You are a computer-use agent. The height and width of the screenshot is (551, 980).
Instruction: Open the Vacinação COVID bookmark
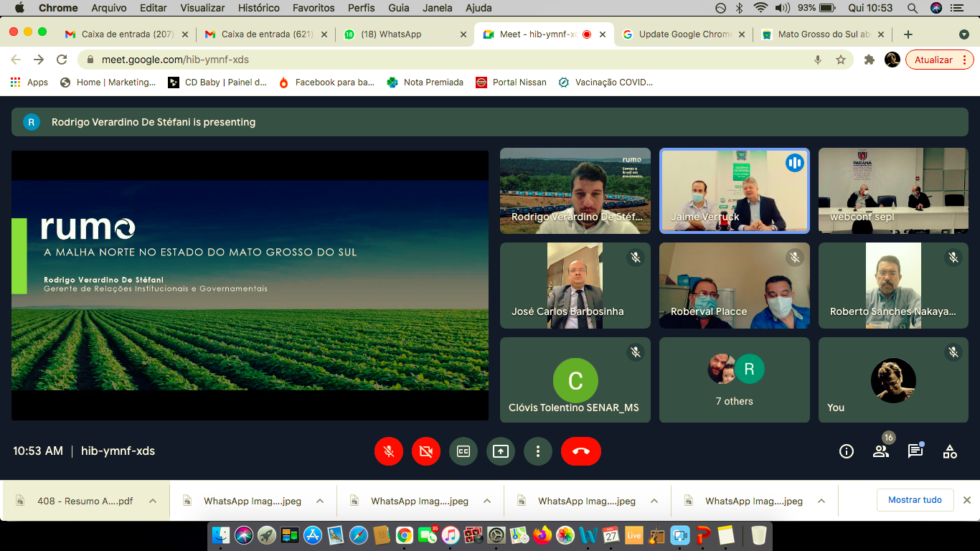point(606,83)
